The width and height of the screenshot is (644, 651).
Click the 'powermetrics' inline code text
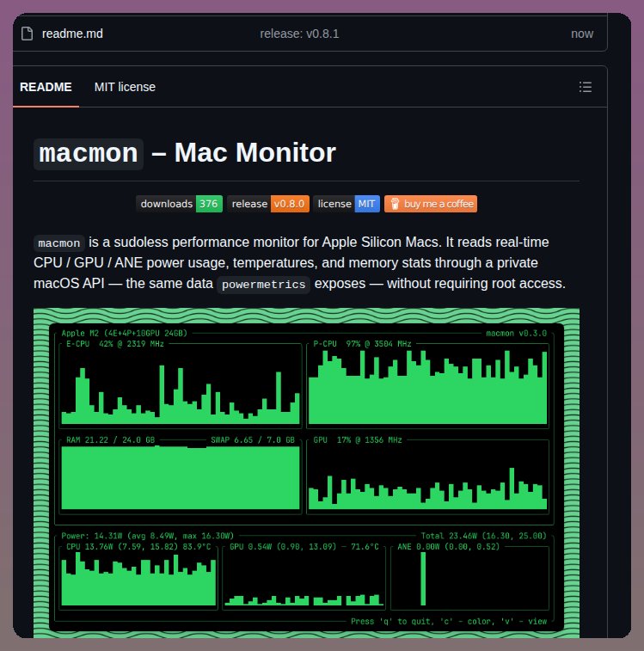tap(264, 285)
